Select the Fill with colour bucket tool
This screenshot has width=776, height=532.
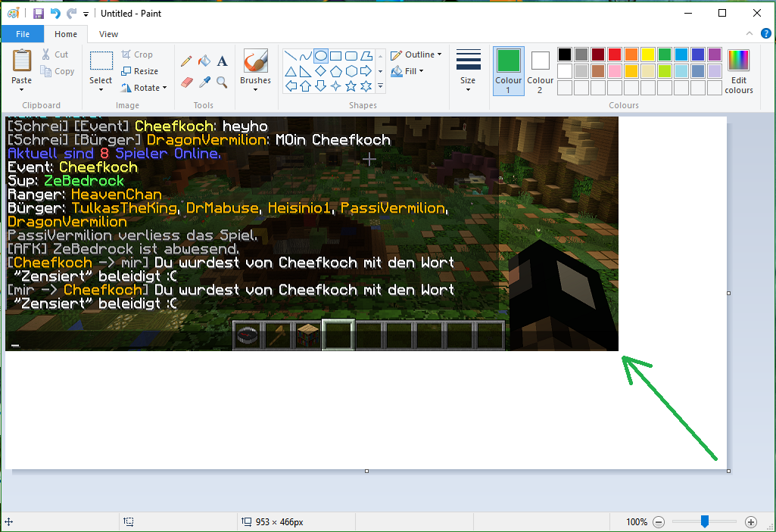click(x=204, y=61)
